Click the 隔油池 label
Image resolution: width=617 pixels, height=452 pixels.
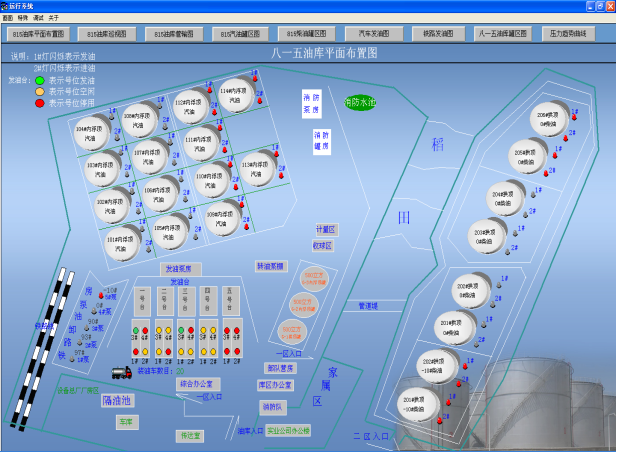click(117, 400)
